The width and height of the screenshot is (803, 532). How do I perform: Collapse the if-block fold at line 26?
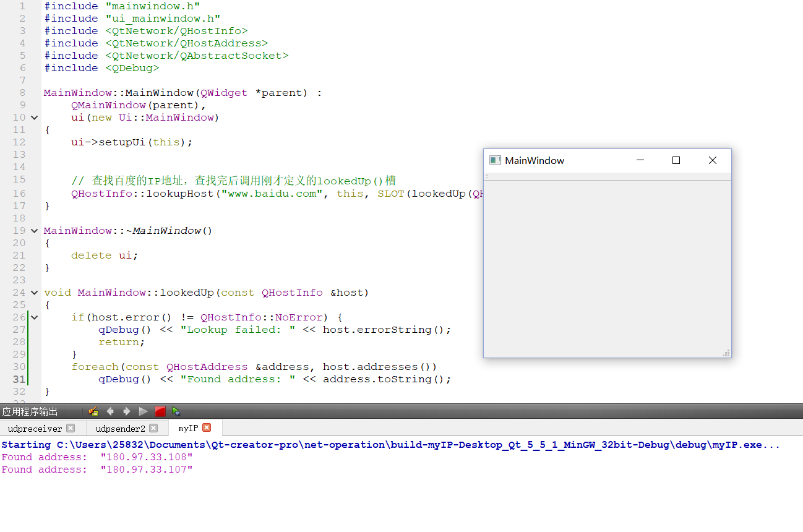(35, 317)
